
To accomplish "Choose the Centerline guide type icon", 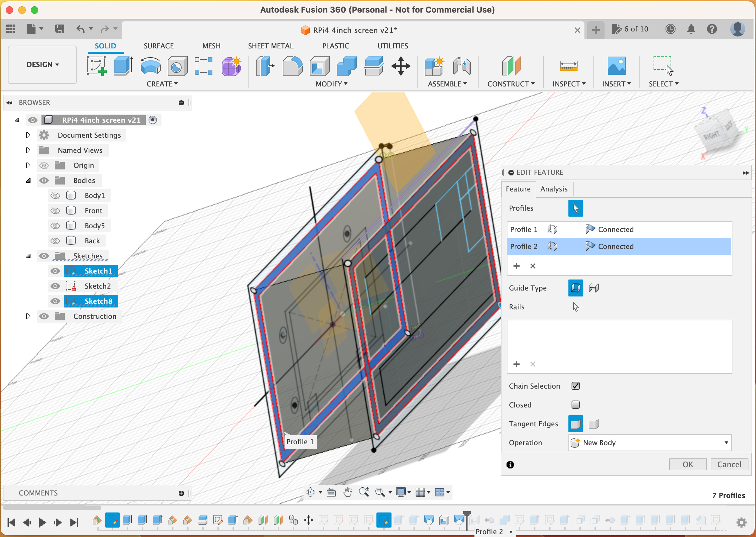I will pos(594,288).
